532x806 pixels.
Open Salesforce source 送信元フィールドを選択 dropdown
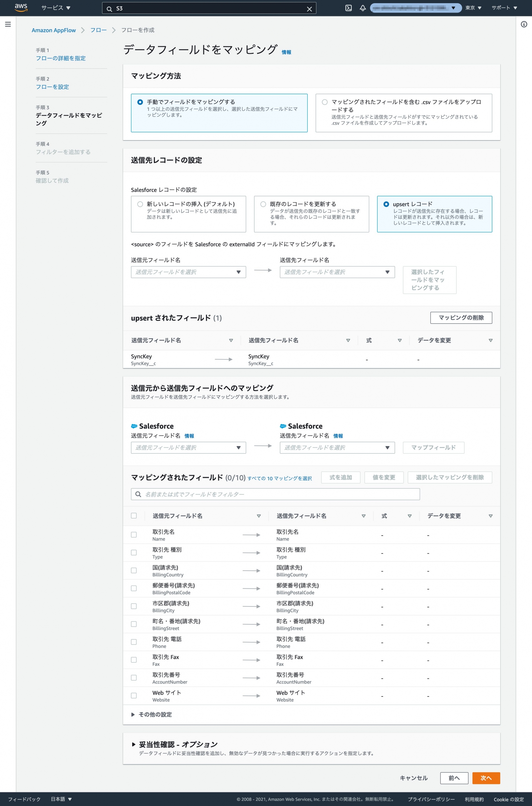point(188,447)
